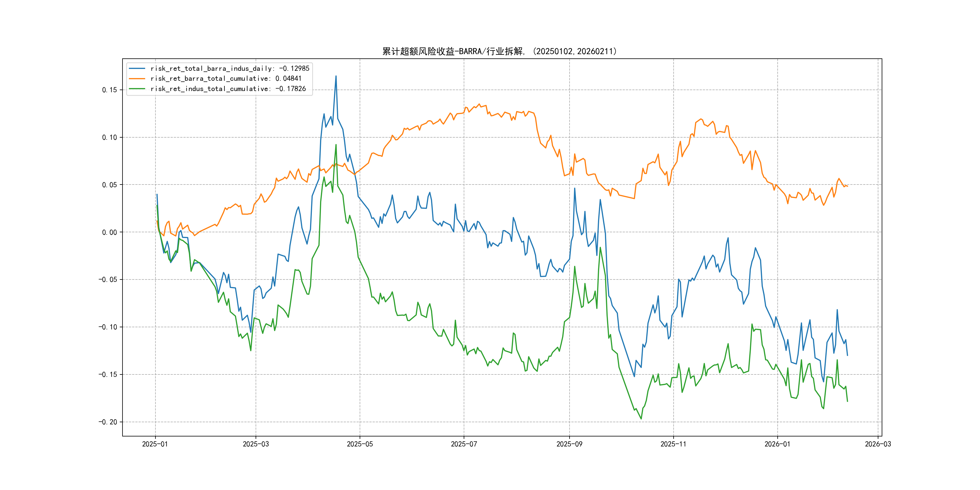Screen dimensions: 980x490
Task: Click the blue line's highest peak in April
Action: click(x=336, y=76)
